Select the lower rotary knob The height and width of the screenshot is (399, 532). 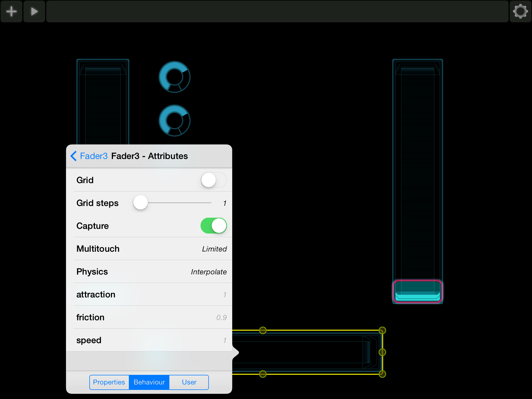coord(175,121)
